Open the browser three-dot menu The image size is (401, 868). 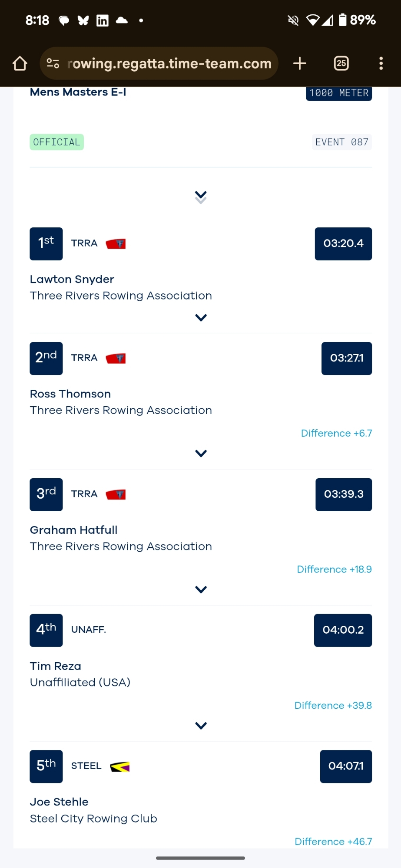(x=381, y=63)
